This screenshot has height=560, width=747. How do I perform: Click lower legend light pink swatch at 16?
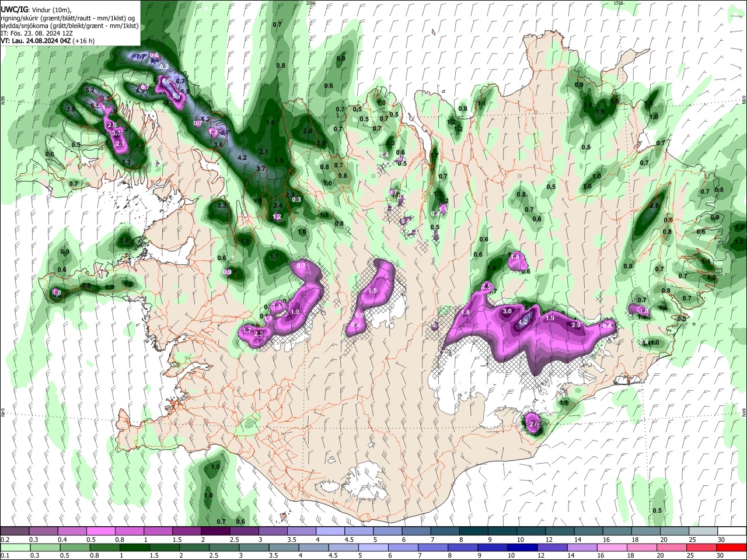(612, 548)
